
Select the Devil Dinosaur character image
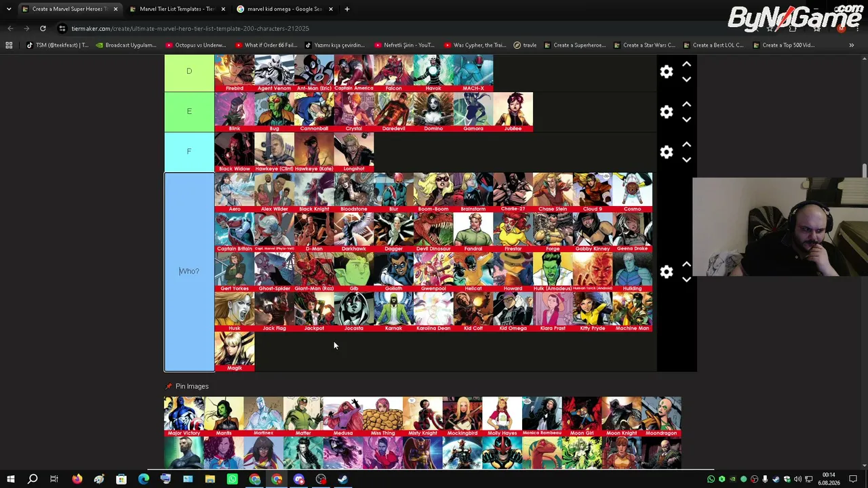(x=433, y=232)
